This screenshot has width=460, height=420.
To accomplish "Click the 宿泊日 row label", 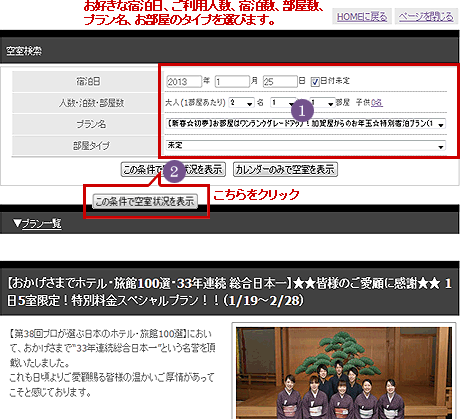I will (88, 81).
